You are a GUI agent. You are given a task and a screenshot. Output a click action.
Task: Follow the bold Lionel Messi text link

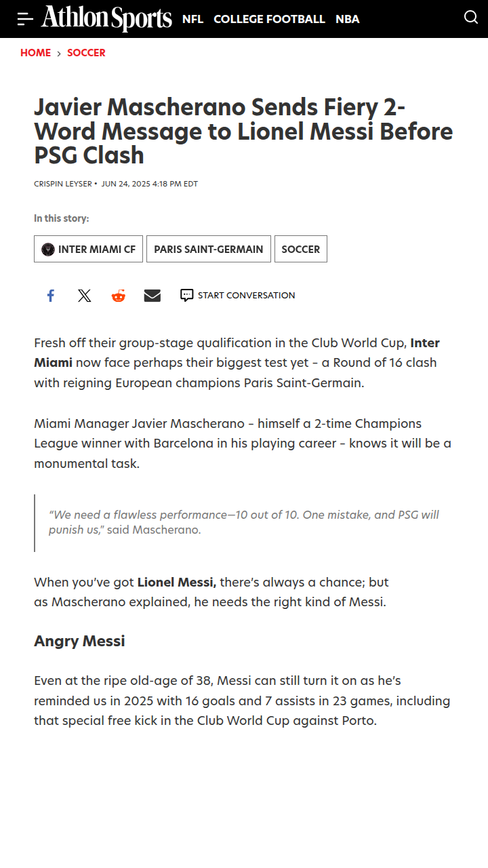[x=176, y=583]
